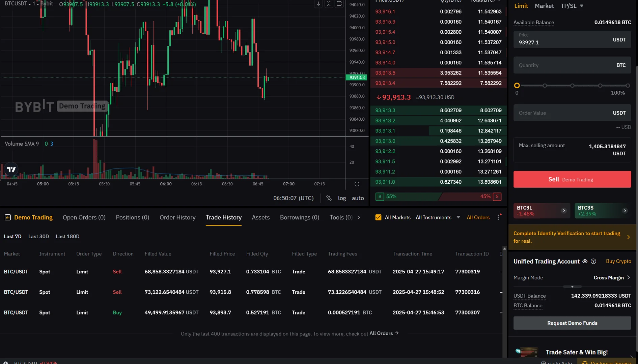
Task: Click ask price 93,916.1 in the order book
Action: point(385,11)
